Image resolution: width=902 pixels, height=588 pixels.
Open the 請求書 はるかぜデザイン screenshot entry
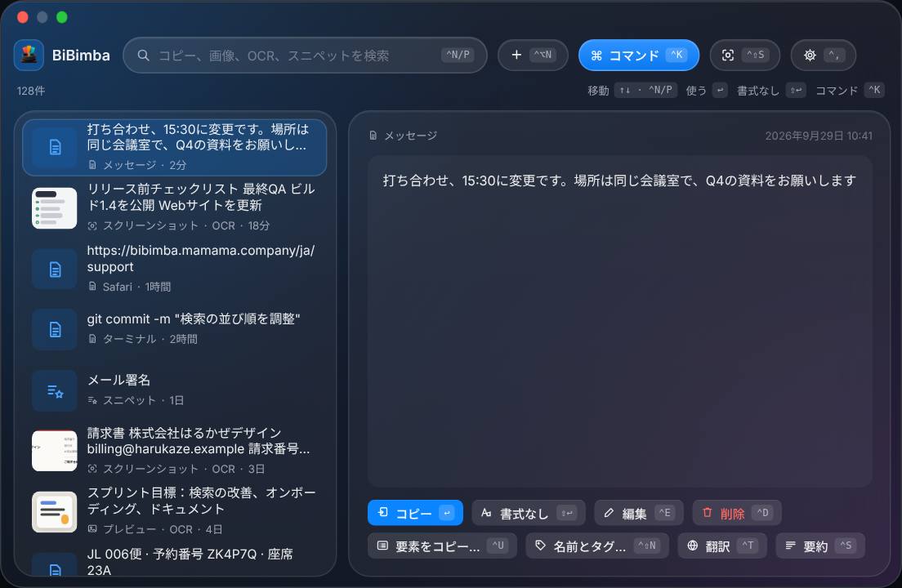coord(174,451)
